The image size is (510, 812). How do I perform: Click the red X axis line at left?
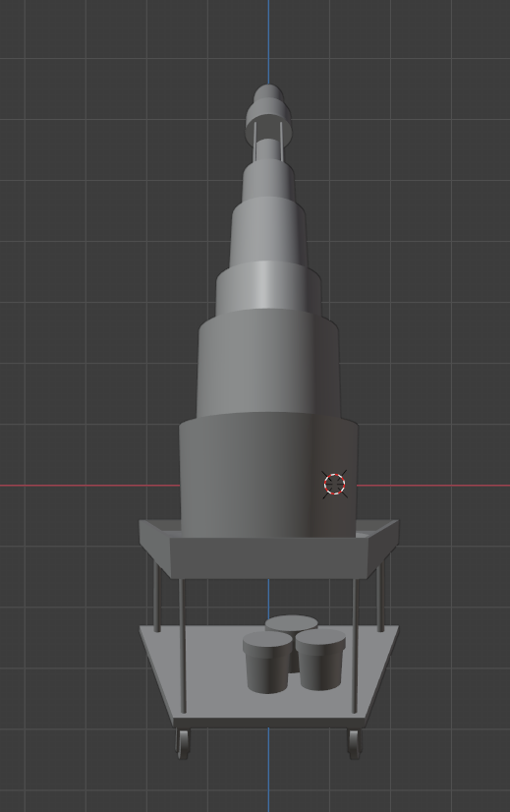89,486
